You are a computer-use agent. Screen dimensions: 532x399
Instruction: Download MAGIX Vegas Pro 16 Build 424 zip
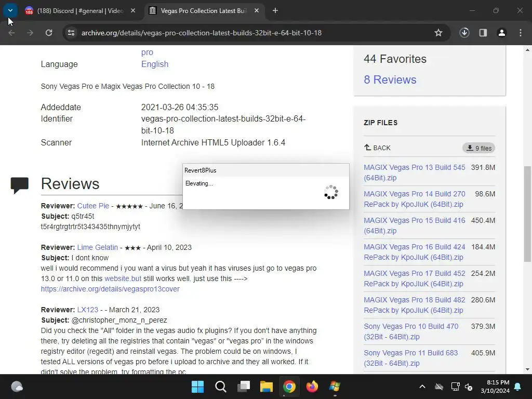pos(414,252)
